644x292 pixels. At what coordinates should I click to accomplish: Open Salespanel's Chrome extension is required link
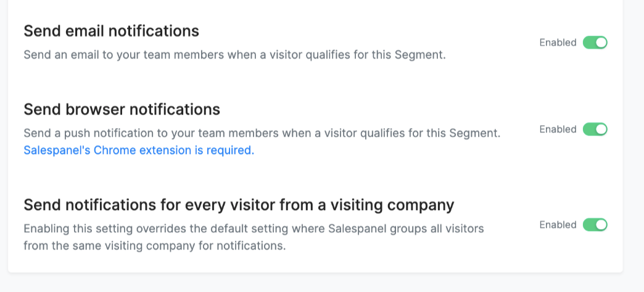(x=139, y=150)
